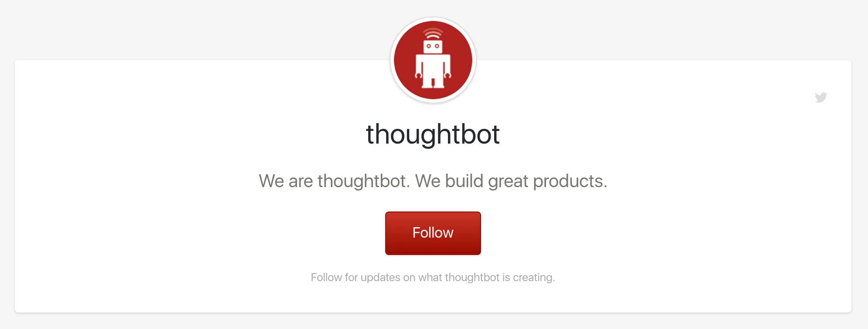Click the antenna signal waves above robot
This screenshot has height=329, width=868.
point(433,34)
